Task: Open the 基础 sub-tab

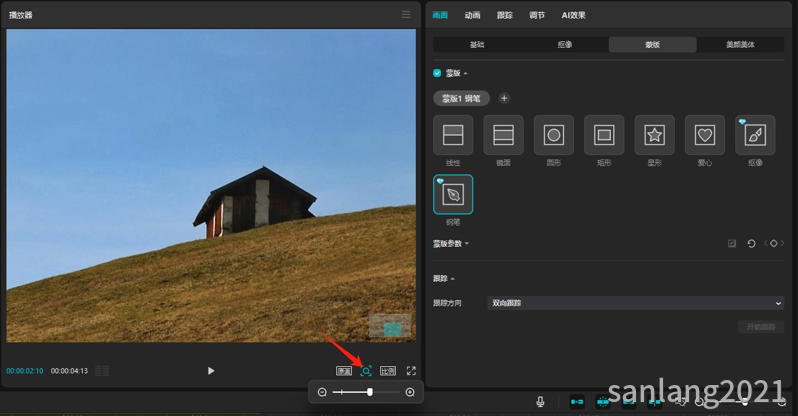Action: (x=477, y=44)
